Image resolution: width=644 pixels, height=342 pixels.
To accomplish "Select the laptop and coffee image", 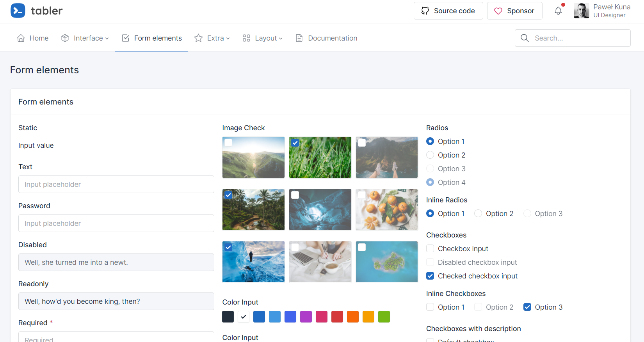I will pos(320,262).
